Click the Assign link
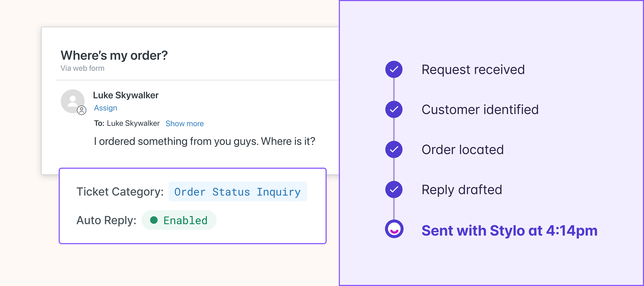The width and height of the screenshot is (644, 286). (106, 108)
